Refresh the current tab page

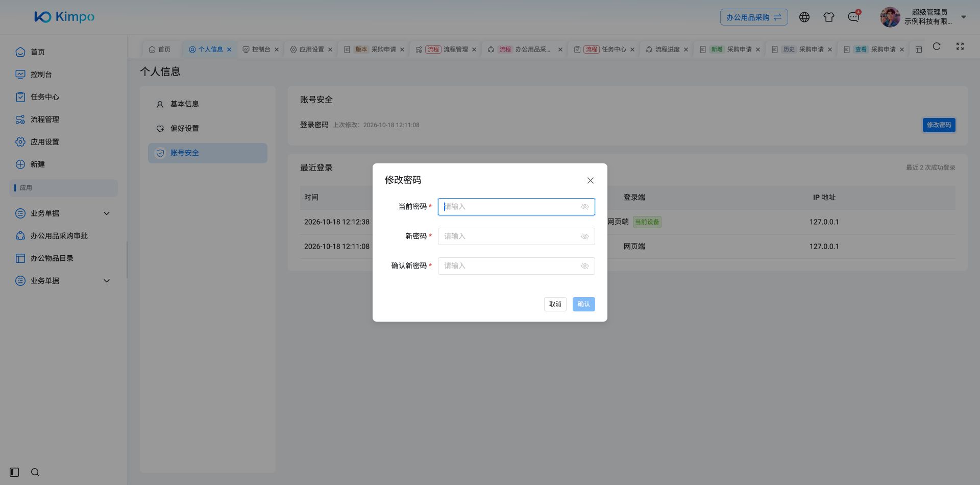937,46
